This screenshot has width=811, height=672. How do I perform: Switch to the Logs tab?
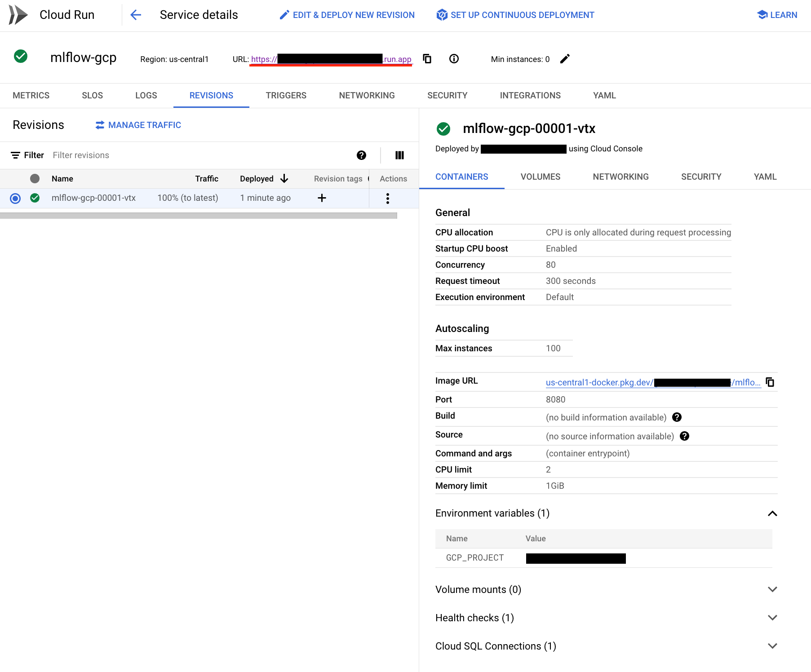pyautogui.click(x=146, y=95)
